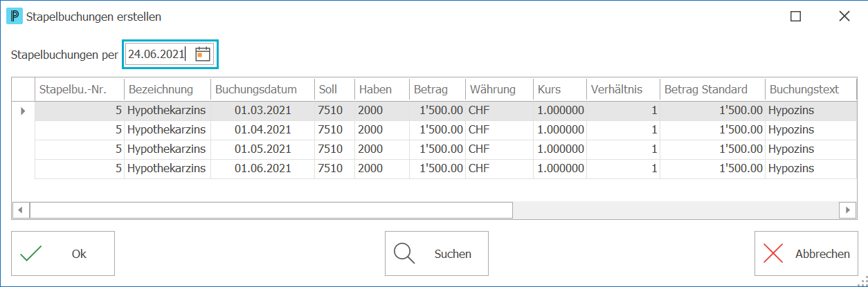The image size is (868, 287).
Task: Click CHF currency in the 01.03.2021 row
Action: 479,110
